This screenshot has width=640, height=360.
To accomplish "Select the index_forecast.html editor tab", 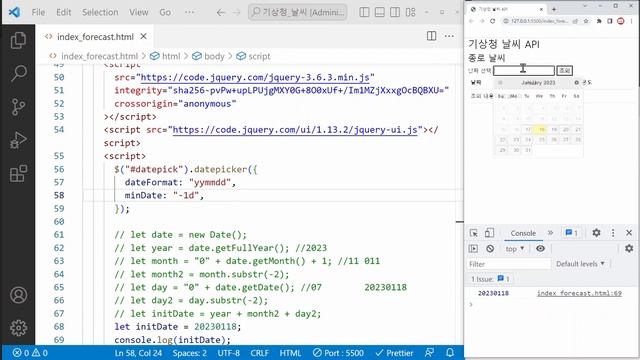I will 95,37.
